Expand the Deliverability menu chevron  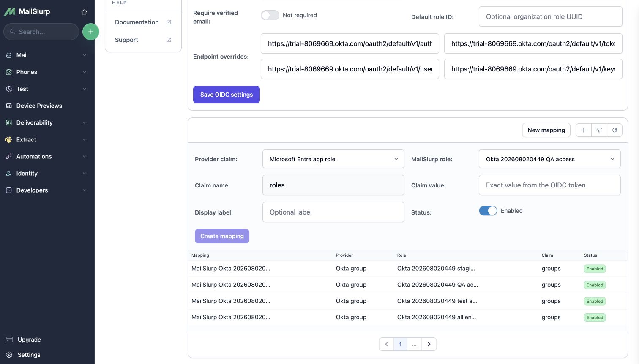pyautogui.click(x=85, y=122)
